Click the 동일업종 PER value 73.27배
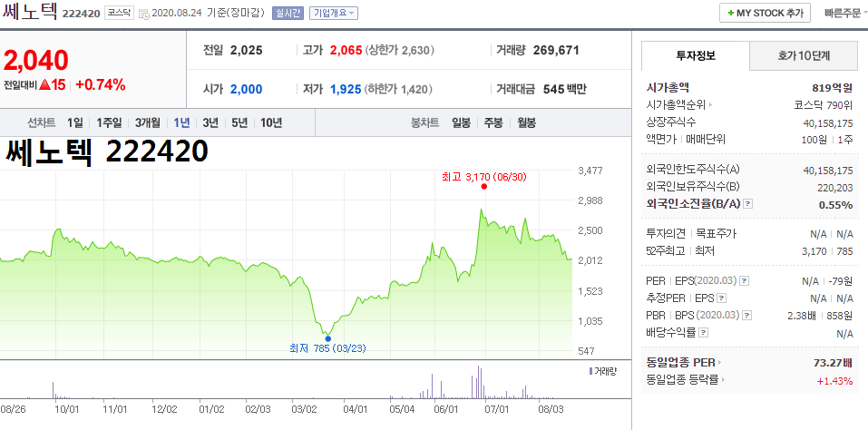 (832, 363)
